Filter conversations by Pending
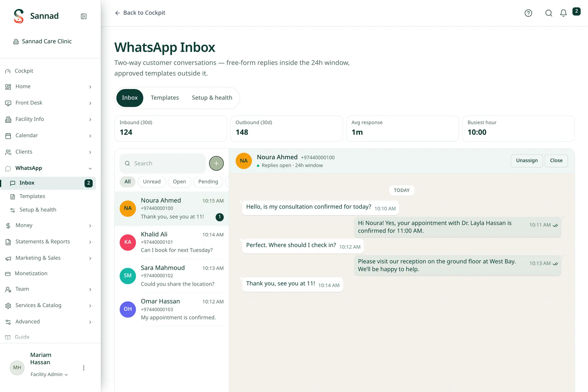 [x=208, y=182]
